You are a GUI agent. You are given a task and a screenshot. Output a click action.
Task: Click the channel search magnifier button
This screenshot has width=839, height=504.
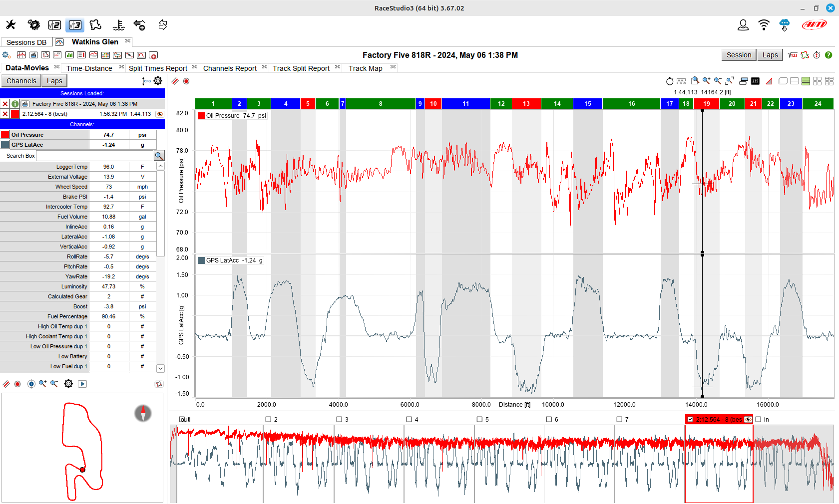click(159, 156)
